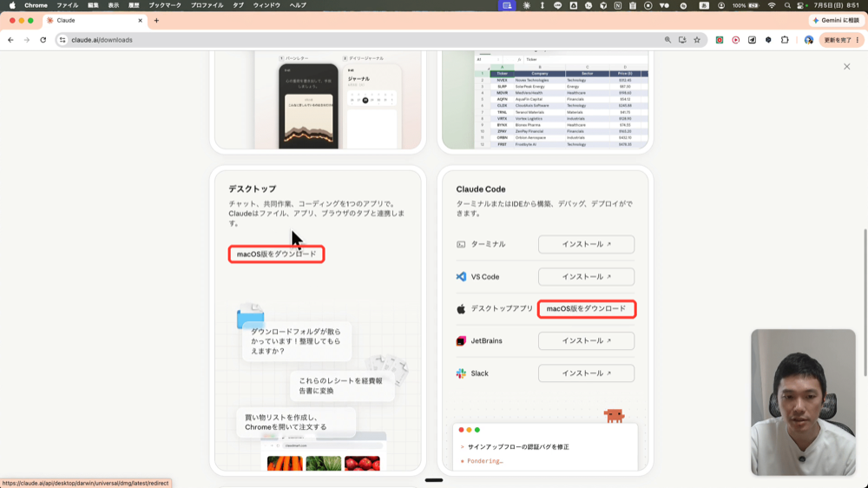
Task: Download macOS版 in the デスクトップアプリ row
Action: pos(586,308)
